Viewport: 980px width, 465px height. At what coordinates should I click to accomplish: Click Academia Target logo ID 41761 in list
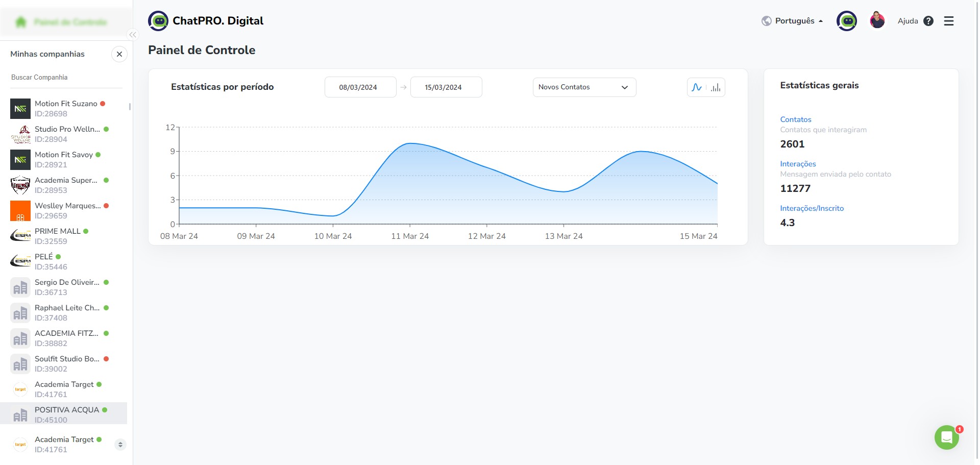click(20, 389)
